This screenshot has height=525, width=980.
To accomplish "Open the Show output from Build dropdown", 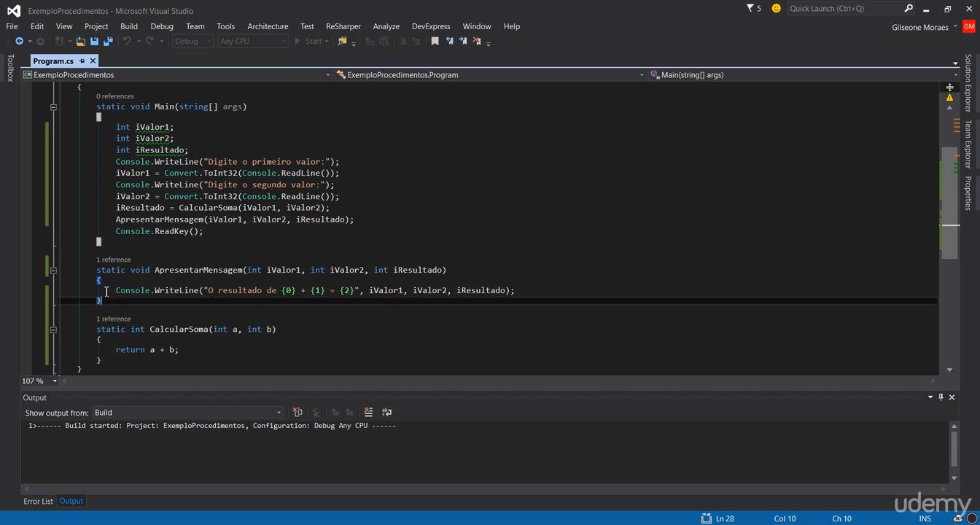I will [x=188, y=413].
